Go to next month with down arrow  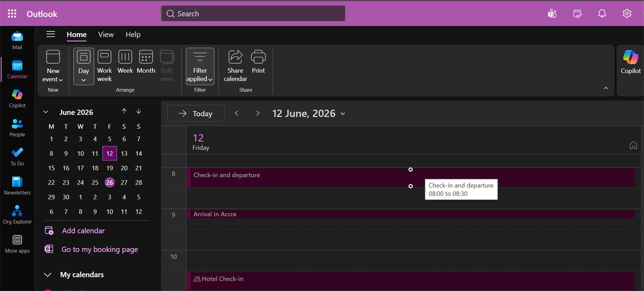(138, 111)
